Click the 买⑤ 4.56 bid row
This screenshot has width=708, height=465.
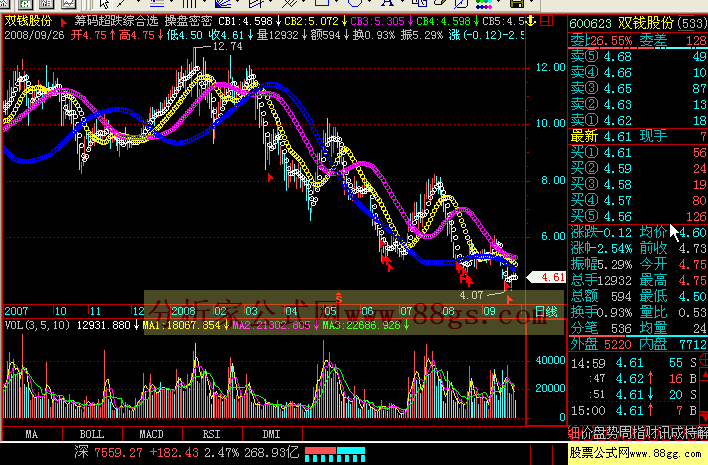point(638,216)
